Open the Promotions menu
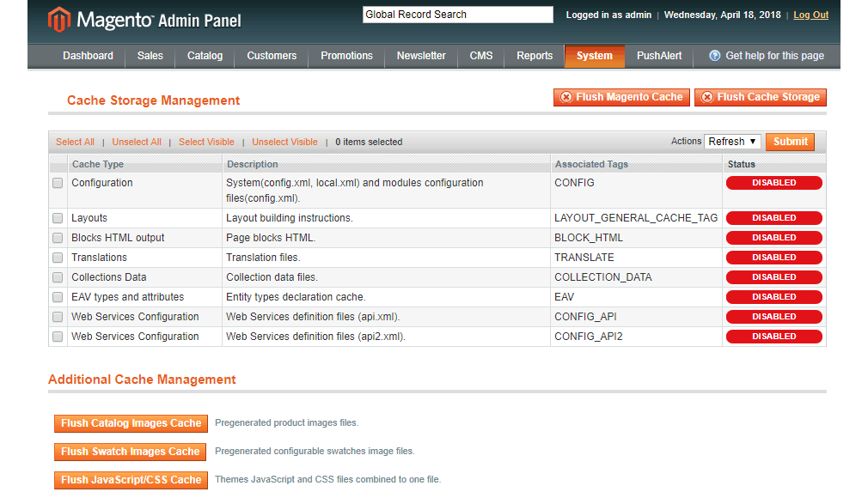Viewport: 868px width, 498px height. 346,56
